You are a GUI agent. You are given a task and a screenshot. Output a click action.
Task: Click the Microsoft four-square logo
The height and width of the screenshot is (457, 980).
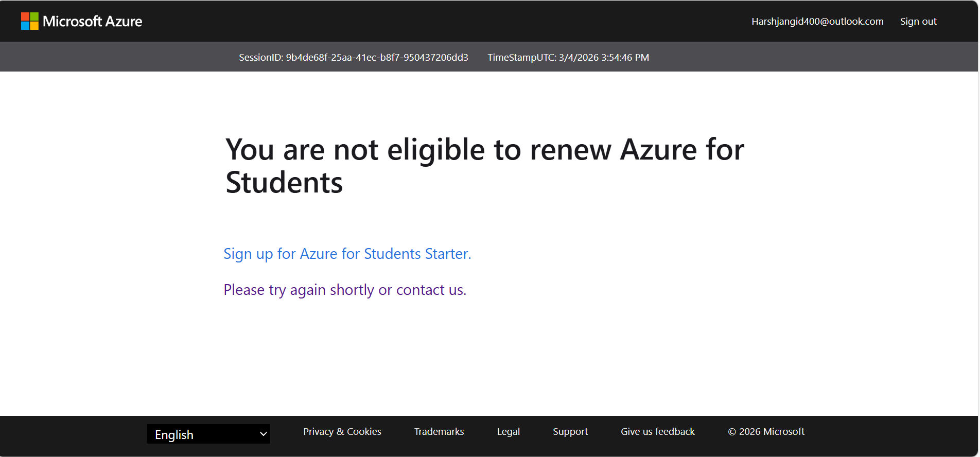pyautogui.click(x=29, y=21)
